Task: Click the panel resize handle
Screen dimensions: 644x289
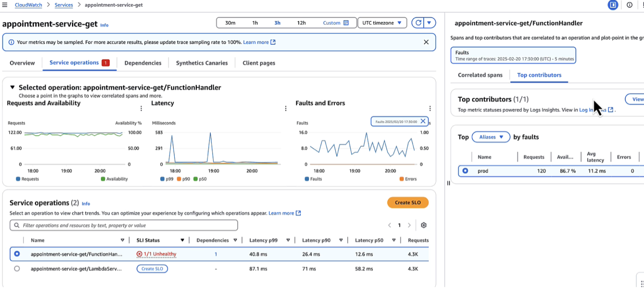Action: (448, 183)
